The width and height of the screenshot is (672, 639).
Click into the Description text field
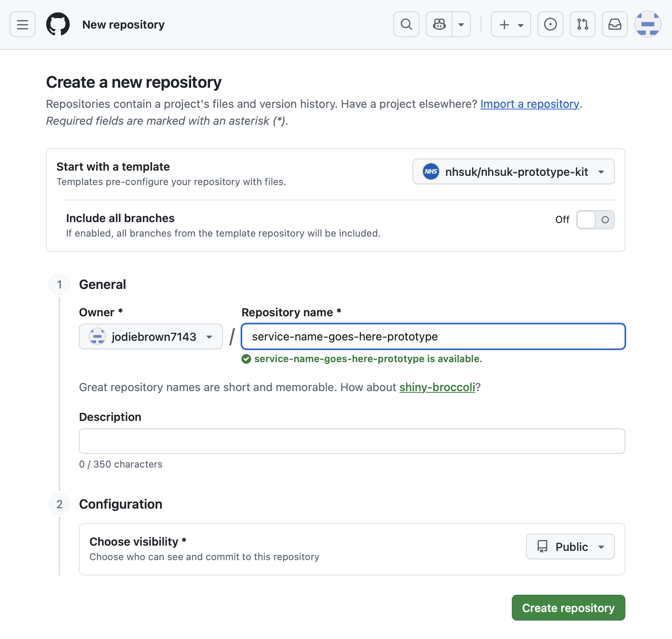352,441
